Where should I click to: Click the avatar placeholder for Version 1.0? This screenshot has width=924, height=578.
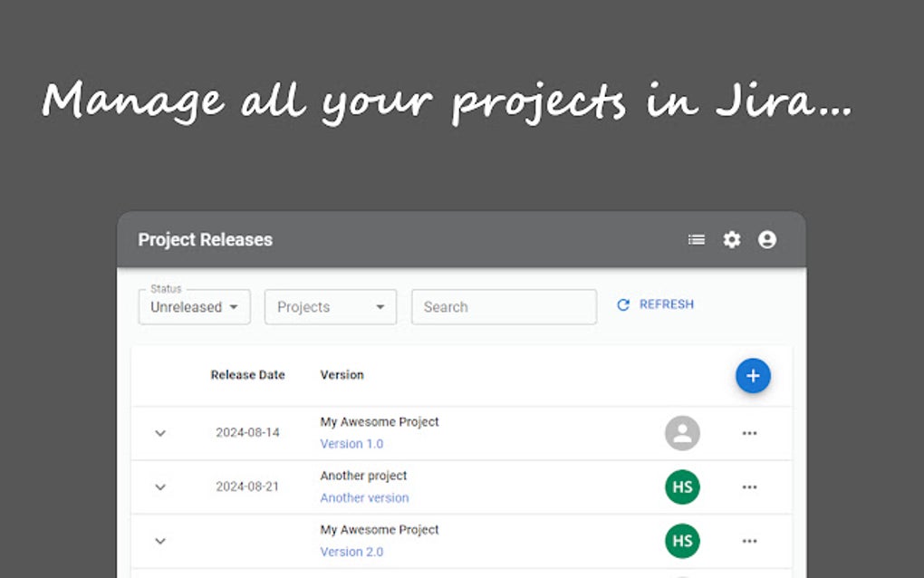[x=681, y=433]
